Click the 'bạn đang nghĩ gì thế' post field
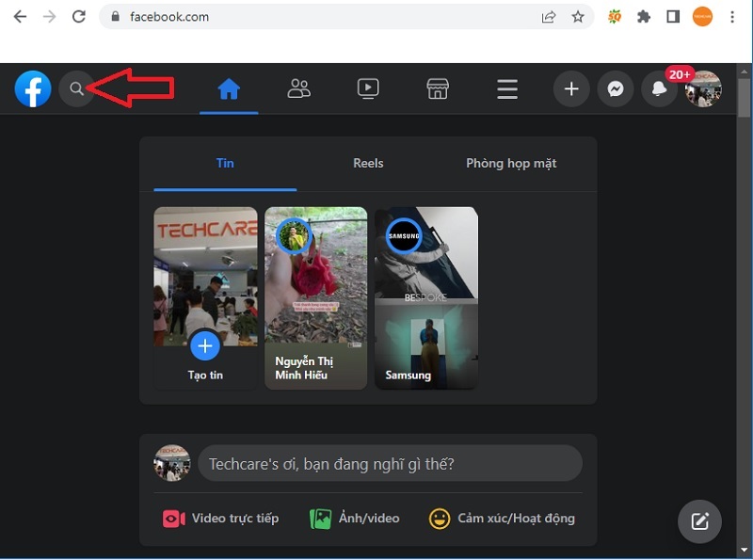The width and height of the screenshot is (753, 560). (390, 464)
